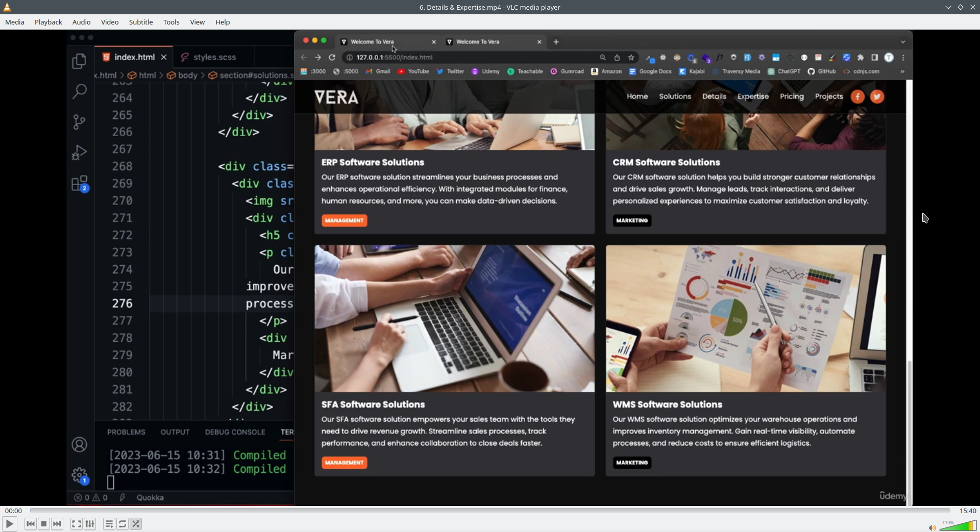This screenshot has height=532, width=980.
Task: Open the Subtitle menu
Action: 141,22
